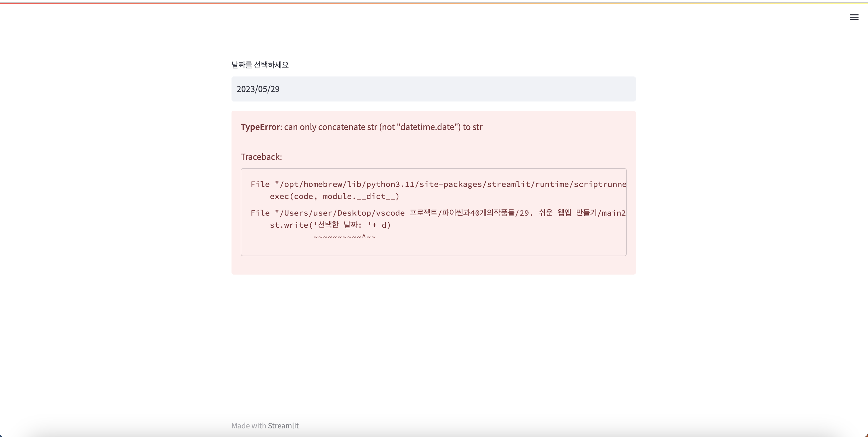This screenshot has height=437, width=868.
Task: Click the tilde caret error marker line
Action: [344, 237]
